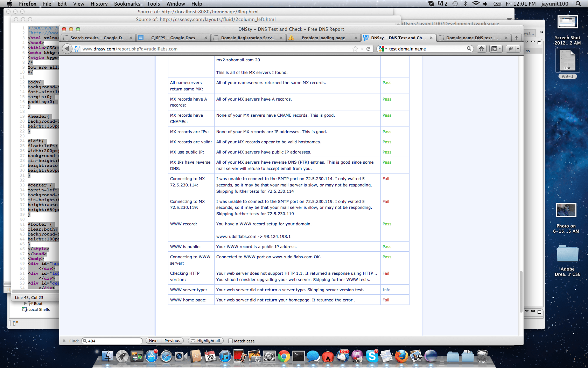Open the File menu
Image resolution: width=588 pixels, height=368 pixels.
[x=47, y=4]
